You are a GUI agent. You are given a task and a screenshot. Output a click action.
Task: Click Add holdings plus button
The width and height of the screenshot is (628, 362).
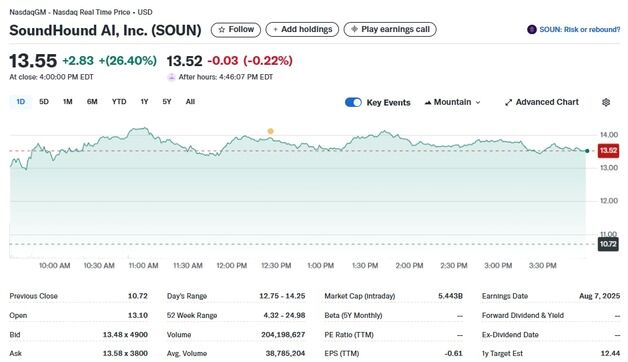(302, 30)
